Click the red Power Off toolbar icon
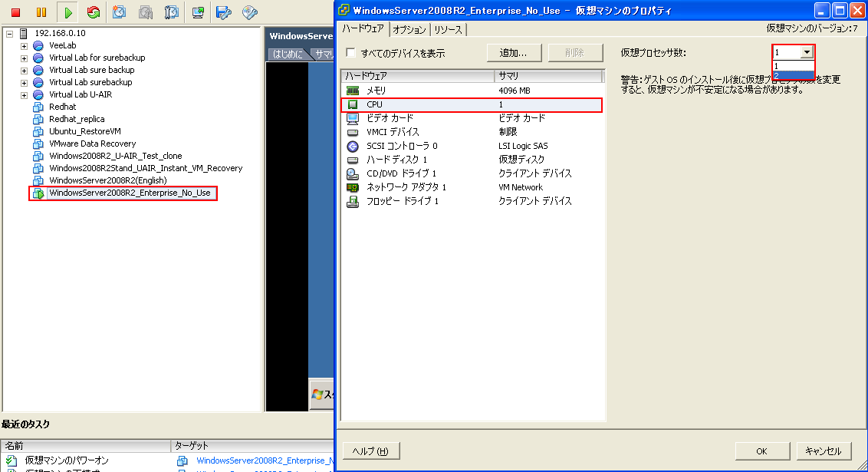Image resolution: width=868 pixels, height=472 pixels. pos(15,12)
